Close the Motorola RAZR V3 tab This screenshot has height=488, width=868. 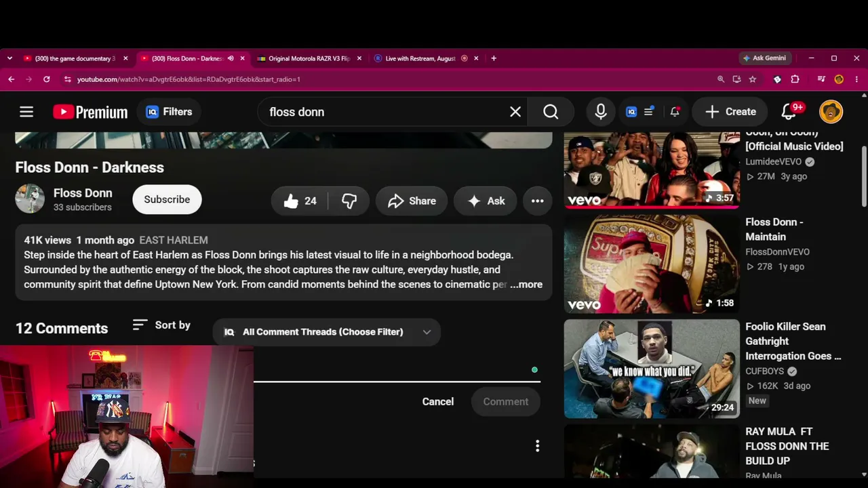coord(359,58)
